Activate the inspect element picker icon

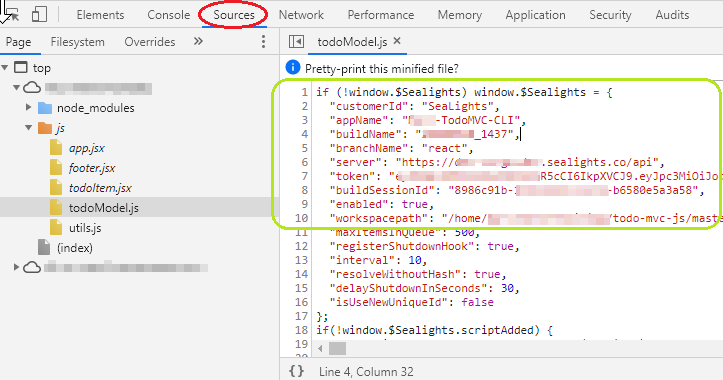[11, 14]
